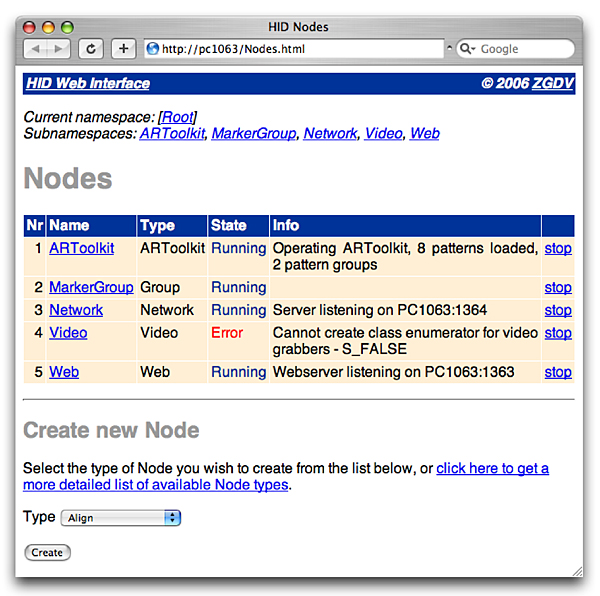This screenshot has height=596, width=600.
Task: Click the 'Server listening on PC1063:1364' info
Action: point(380,310)
